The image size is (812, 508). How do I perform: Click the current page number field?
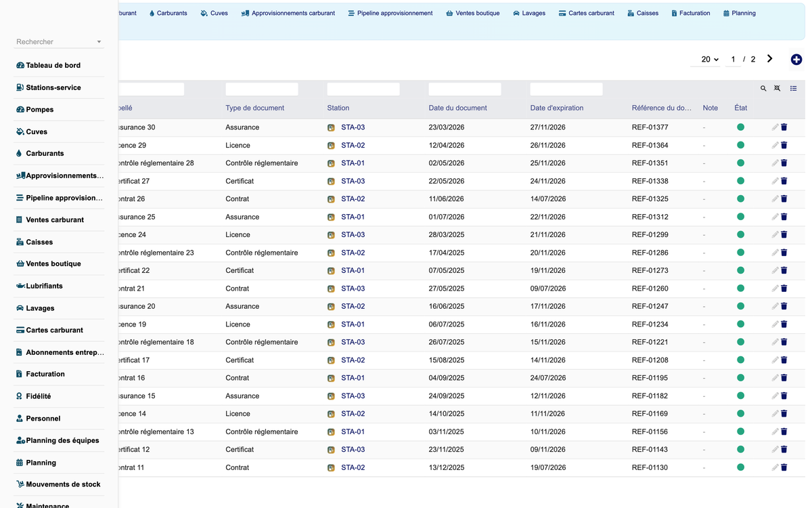[x=733, y=60]
